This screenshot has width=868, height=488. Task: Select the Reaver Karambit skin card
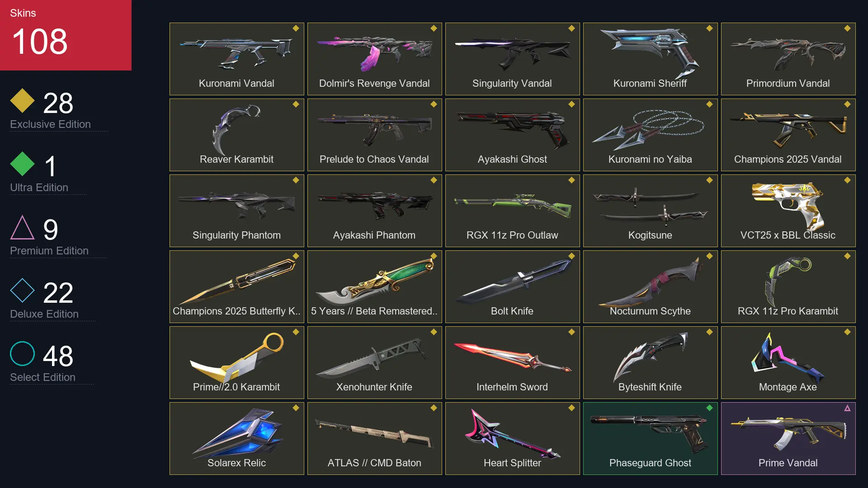(x=236, y=135)
